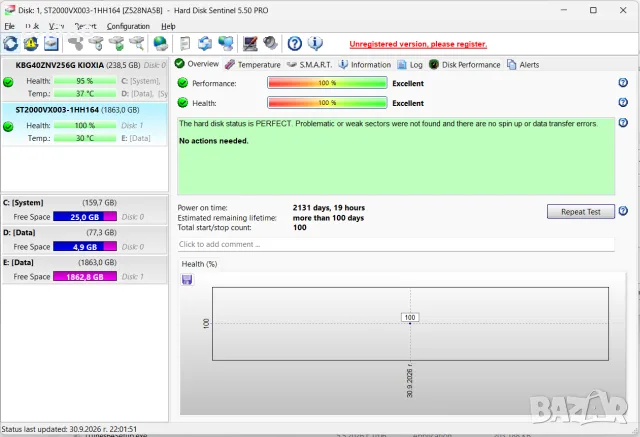Click KIOXIA Health 95 % bar
The width and height of the screenshot is (640, 437).
85,81
